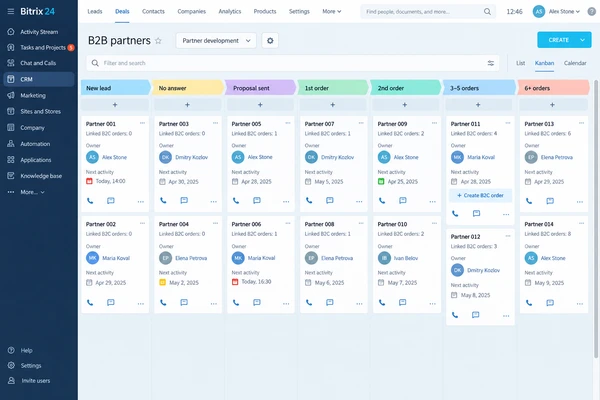Open the Partner 006 deal title

click(246, 224)
